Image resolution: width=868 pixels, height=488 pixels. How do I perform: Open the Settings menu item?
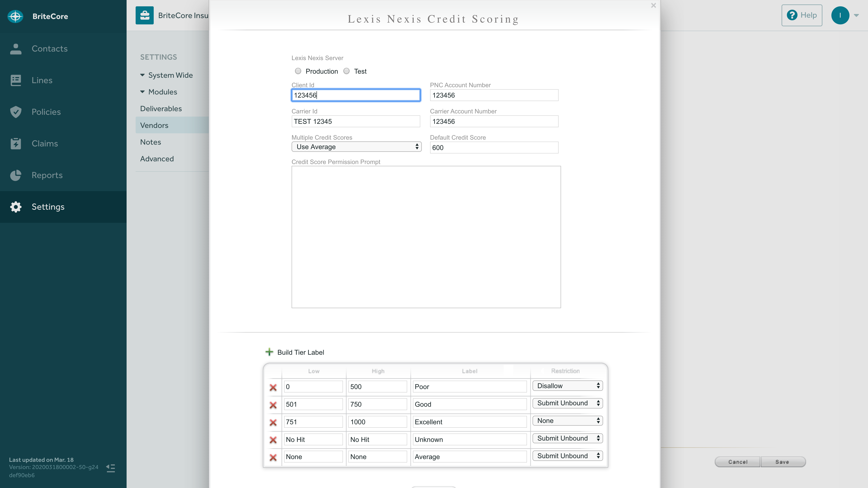point(63,207)
